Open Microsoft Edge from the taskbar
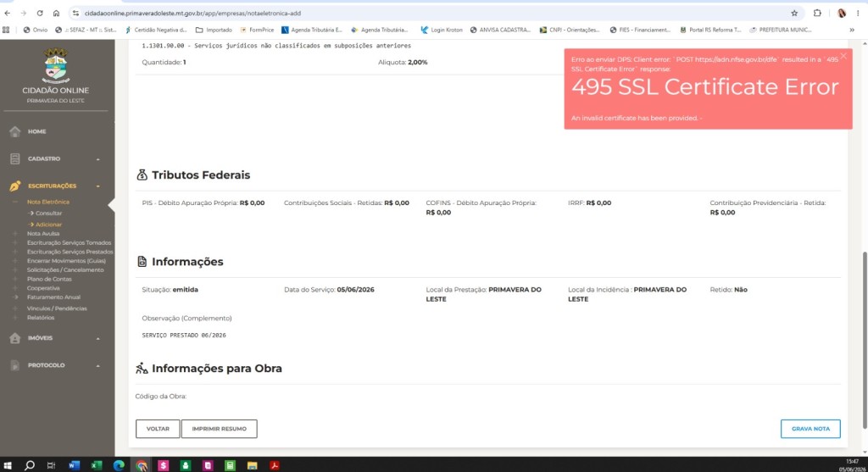868x472 pixels. [x=119, y=465]
